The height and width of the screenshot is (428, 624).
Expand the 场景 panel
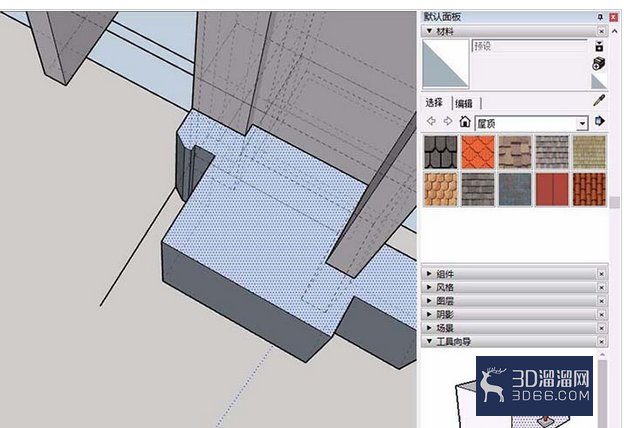point(429,328)
